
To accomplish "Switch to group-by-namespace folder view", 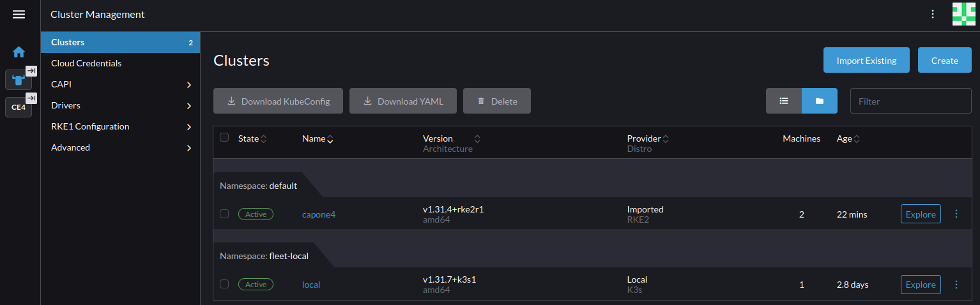I will (x=820, y=101).
